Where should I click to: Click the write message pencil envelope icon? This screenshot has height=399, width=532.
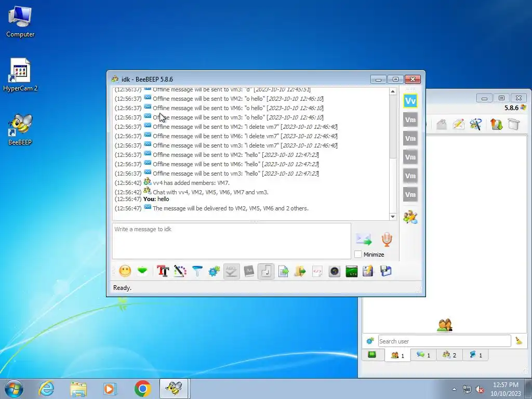pyautogui.click(x=458, y=124)
